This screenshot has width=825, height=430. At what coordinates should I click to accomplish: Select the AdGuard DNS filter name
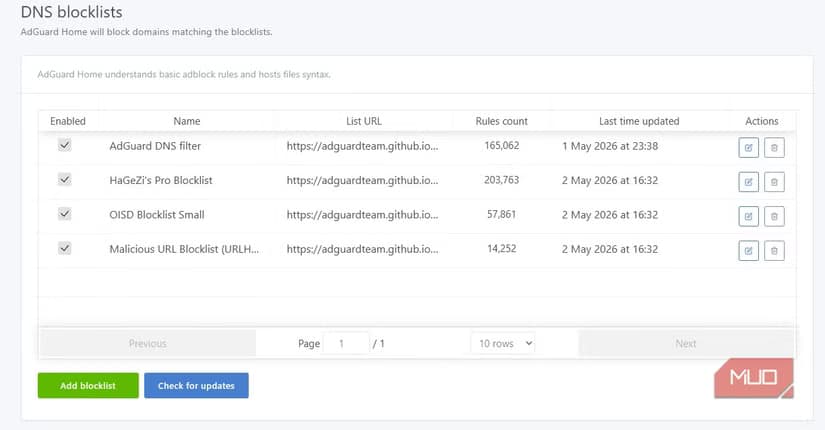click(x=155, y=146)
